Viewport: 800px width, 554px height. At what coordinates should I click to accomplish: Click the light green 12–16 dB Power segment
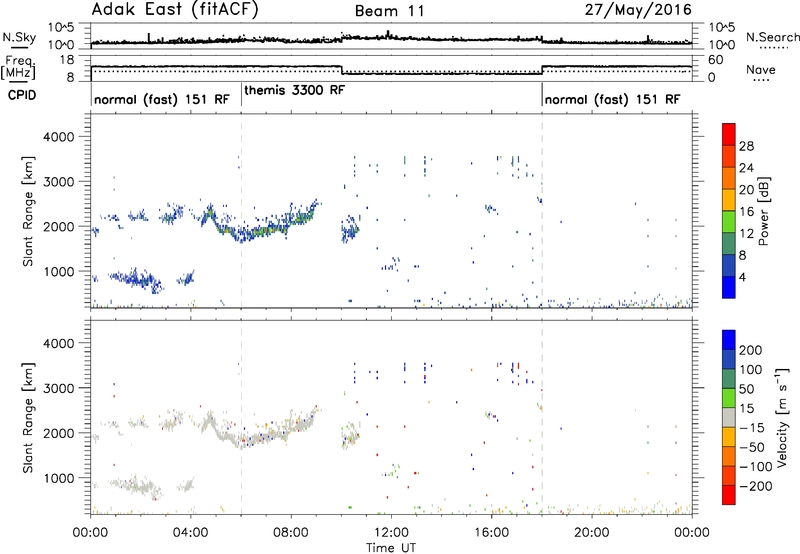[x=729, y=222]
